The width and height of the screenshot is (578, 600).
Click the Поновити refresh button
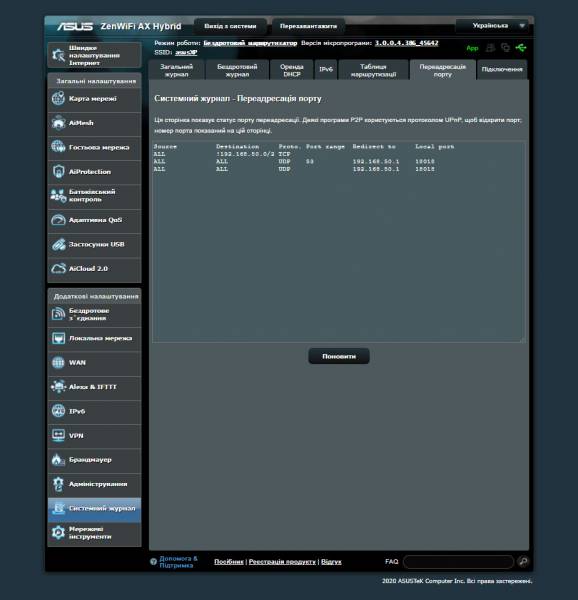click(x=339, y=356)
